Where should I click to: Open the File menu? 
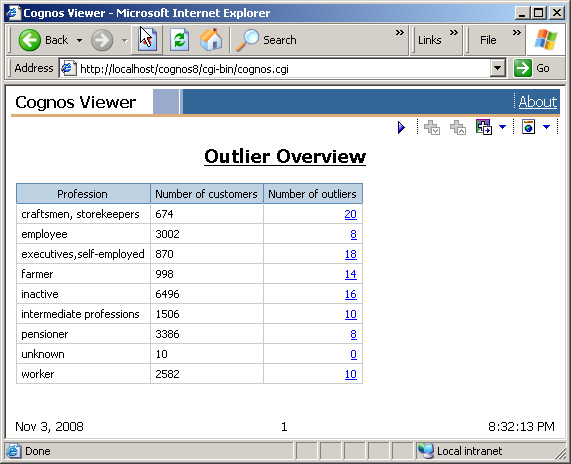[488, 40]
